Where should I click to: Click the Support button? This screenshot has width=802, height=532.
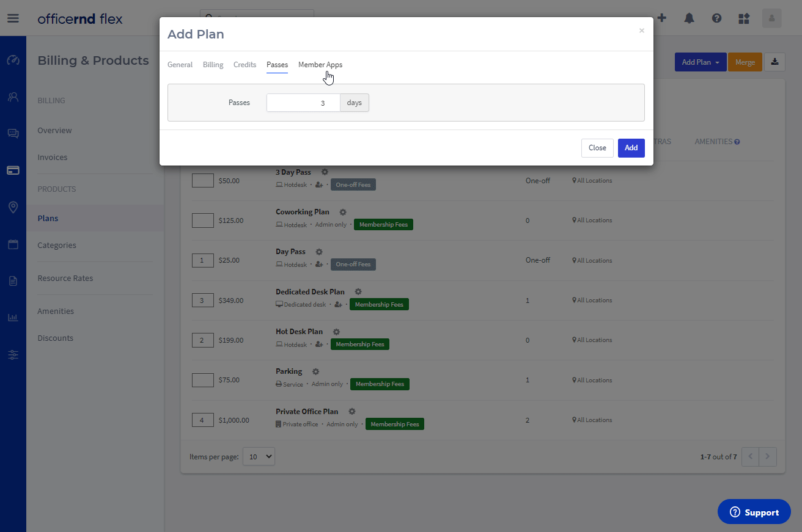(754, 512)
